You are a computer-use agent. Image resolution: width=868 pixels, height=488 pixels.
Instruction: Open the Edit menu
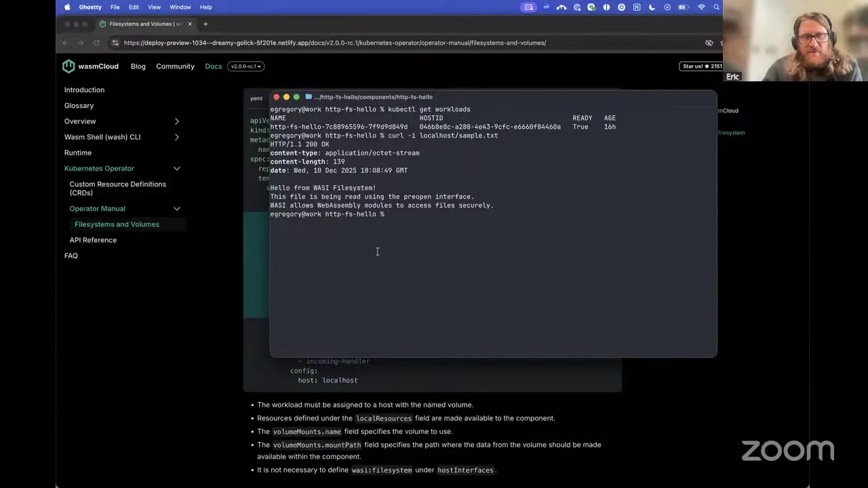[x=134, y=7]
